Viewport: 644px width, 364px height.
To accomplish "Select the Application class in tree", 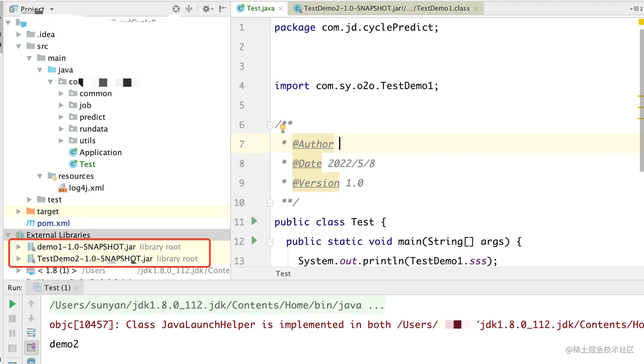I will [101, 152].
